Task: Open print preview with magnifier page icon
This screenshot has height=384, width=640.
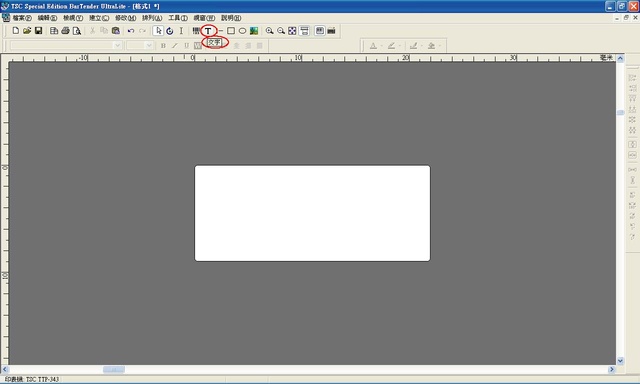Action: click(x=77, y=31)
